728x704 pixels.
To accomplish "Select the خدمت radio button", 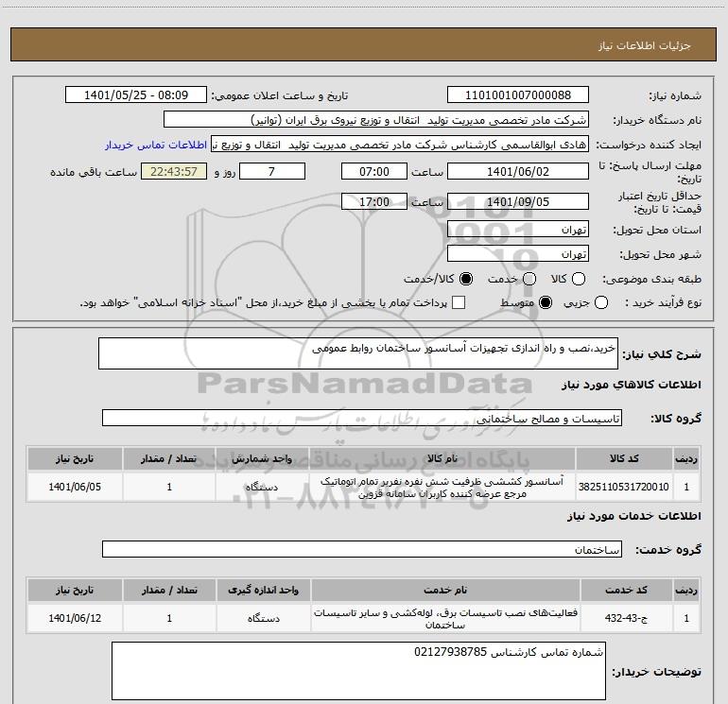I will click(529, 279).
